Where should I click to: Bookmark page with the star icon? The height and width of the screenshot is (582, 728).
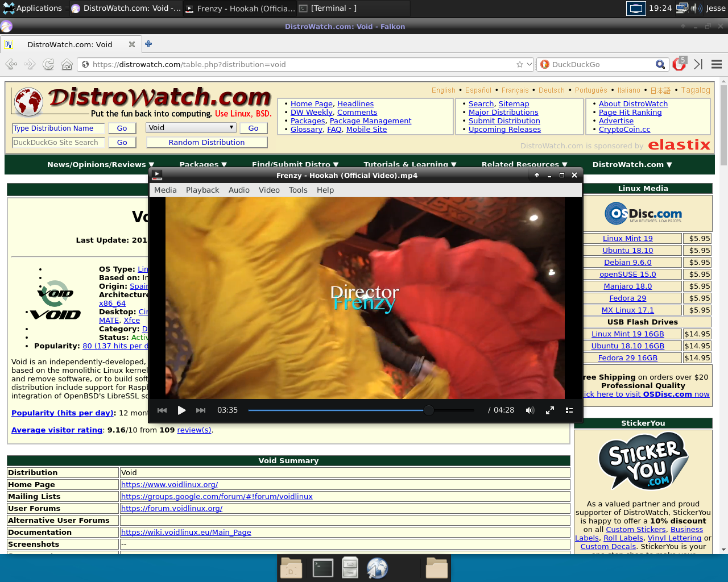(x=519, y=64)
